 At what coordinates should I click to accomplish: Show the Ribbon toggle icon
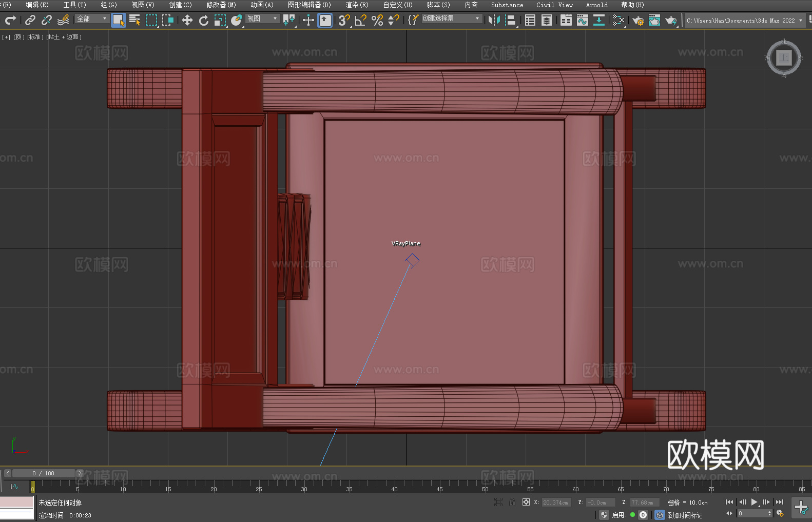coord(566,20)
